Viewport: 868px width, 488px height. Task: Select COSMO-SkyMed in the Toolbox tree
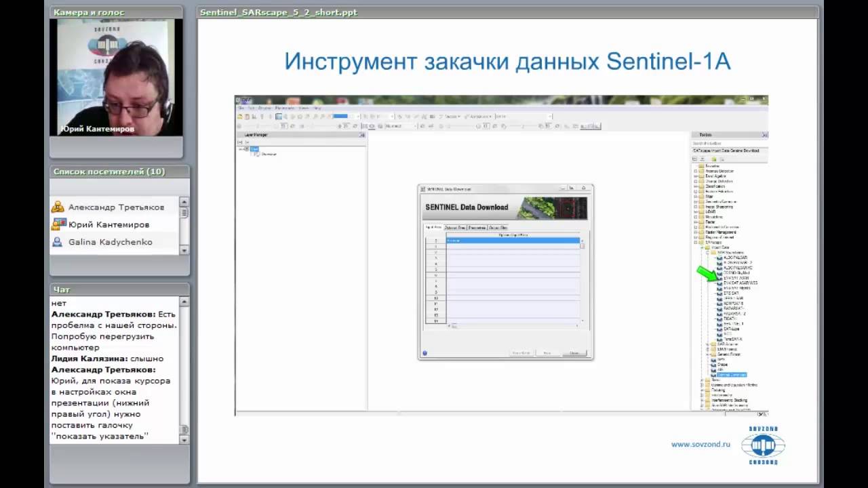(x=737, y=273)
